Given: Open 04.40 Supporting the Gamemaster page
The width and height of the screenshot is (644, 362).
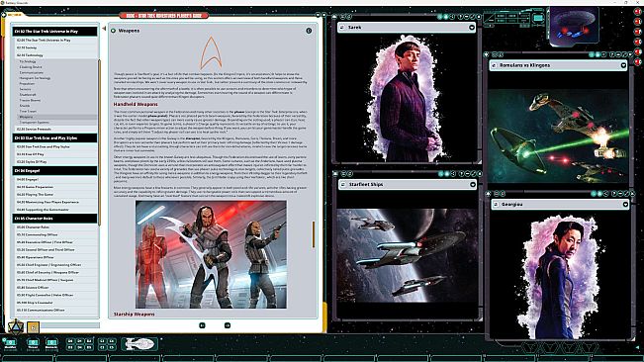Looking at the screenshot, I should click(56, 210).
